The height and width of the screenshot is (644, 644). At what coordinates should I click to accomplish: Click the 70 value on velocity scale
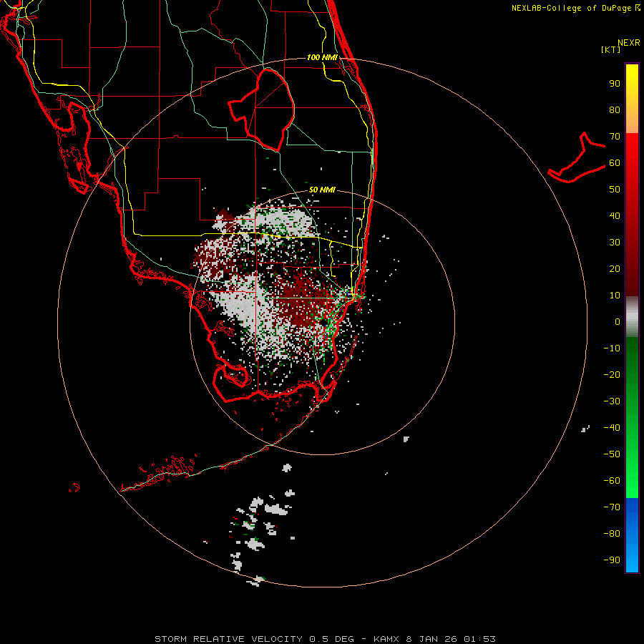tap(615, 137)
